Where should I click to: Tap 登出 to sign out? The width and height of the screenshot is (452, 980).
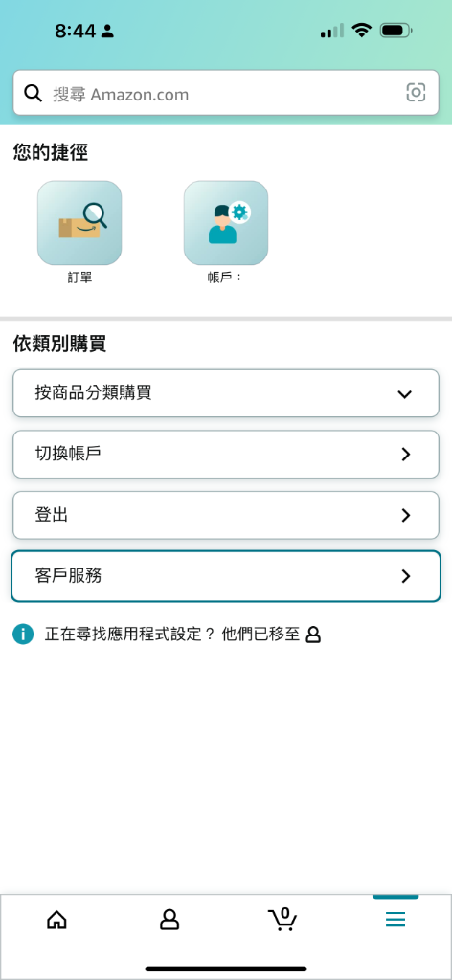(226, 515)
